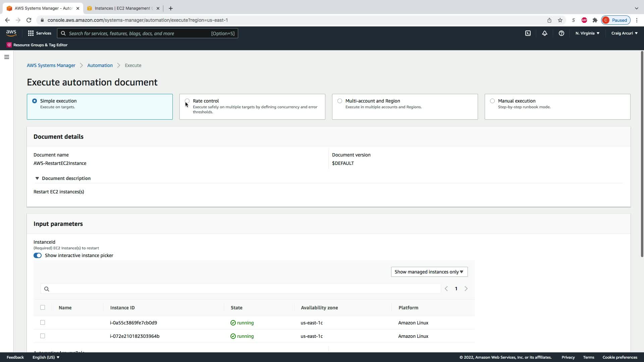644x362 pixels.
Task: Select the Rate control radio option
Action: tap(187, 101)
